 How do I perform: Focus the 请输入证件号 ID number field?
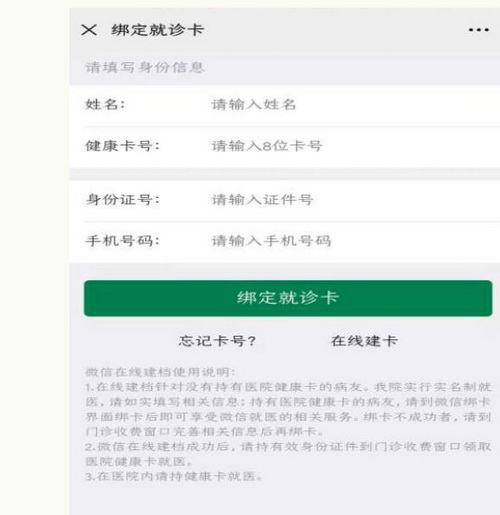353,200
